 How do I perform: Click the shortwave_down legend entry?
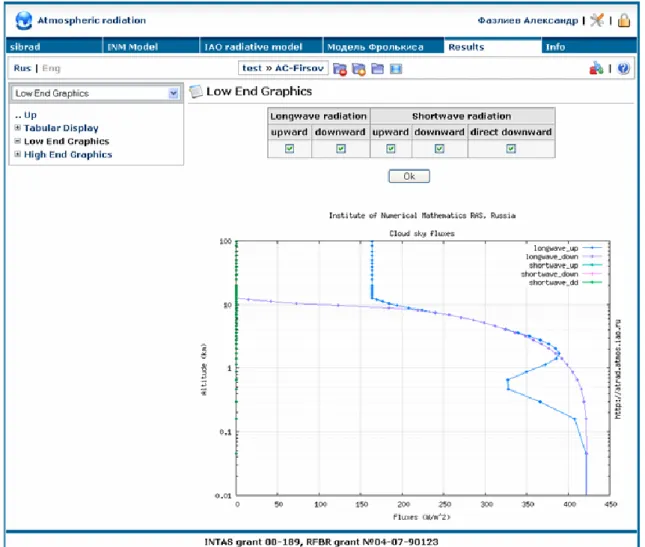click(x=561, y=274)
